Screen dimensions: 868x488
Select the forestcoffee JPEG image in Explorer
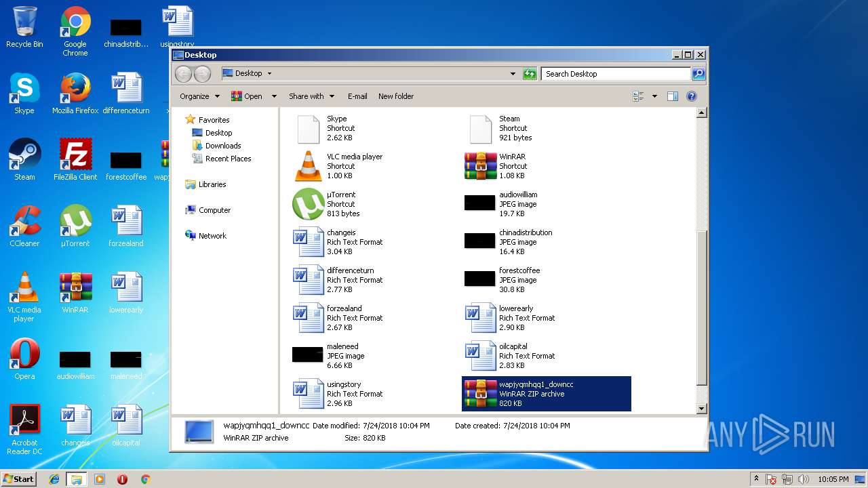tap(547, 280)
